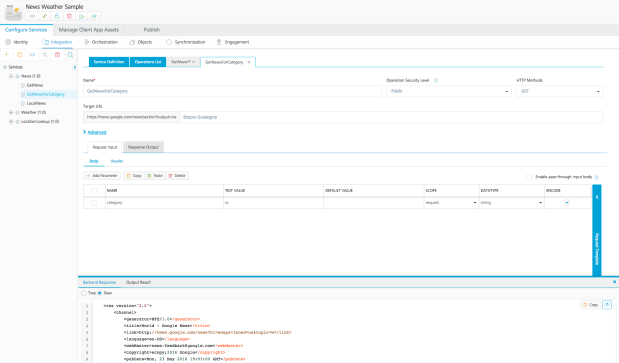Collapse the services panel with the left chevron
Viewport: 619px width, 363px height.
click(75, 67)
